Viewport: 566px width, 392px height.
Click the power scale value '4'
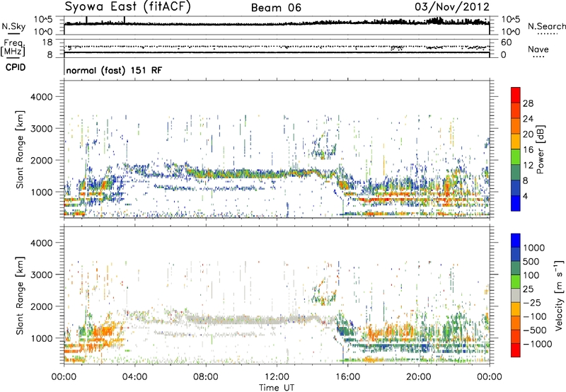point(525,196)
